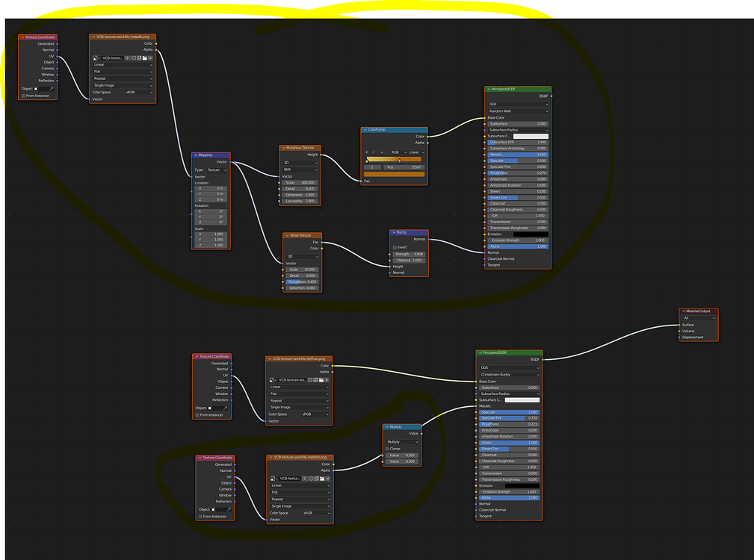Enable From Instancer in Texture Coordinate feeding diffuse.png

[x=197, y=415]
